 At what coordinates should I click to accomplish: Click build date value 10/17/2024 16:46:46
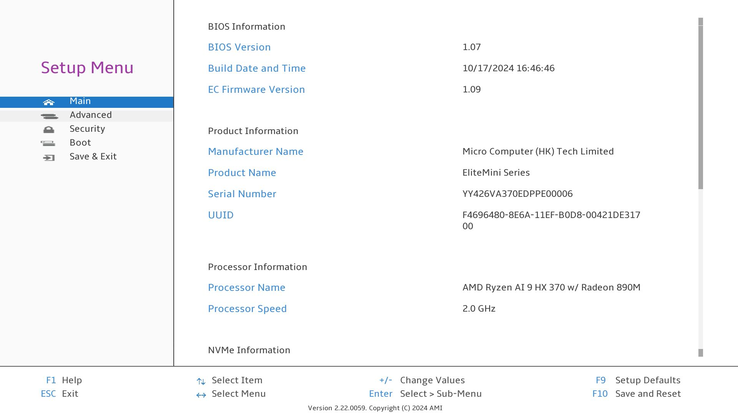tap(508, 68)
